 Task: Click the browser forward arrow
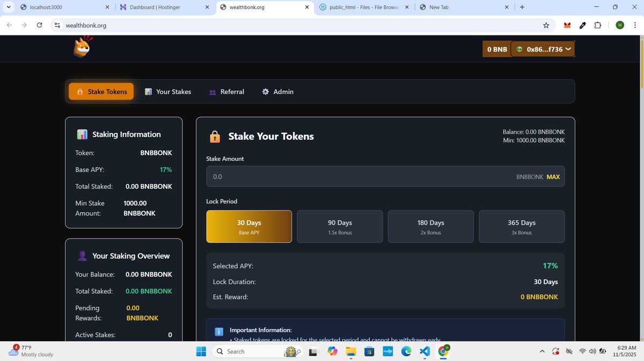[x=24, y=25]
